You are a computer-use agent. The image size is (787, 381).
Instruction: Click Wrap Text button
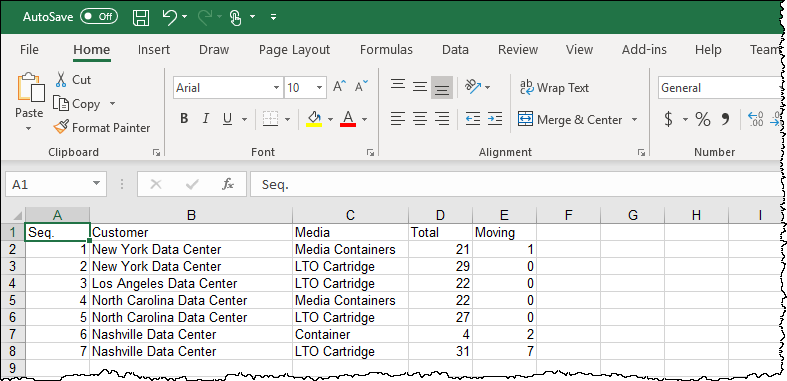pyautogui.click(x=554, y=88)
